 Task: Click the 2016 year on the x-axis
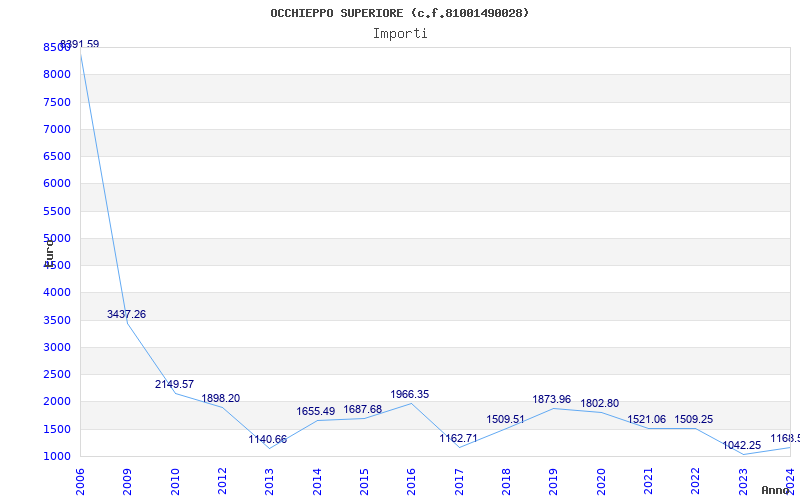pos(411,479)
